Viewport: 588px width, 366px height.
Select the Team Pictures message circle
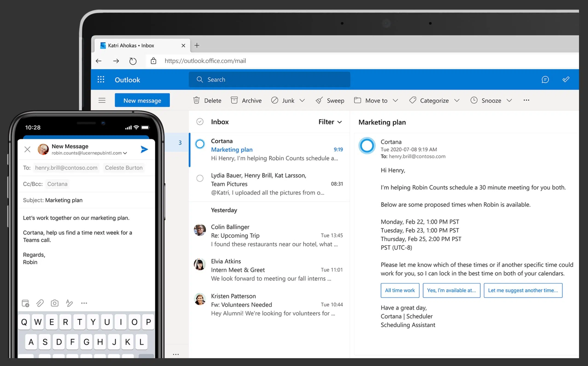(200, 178)
